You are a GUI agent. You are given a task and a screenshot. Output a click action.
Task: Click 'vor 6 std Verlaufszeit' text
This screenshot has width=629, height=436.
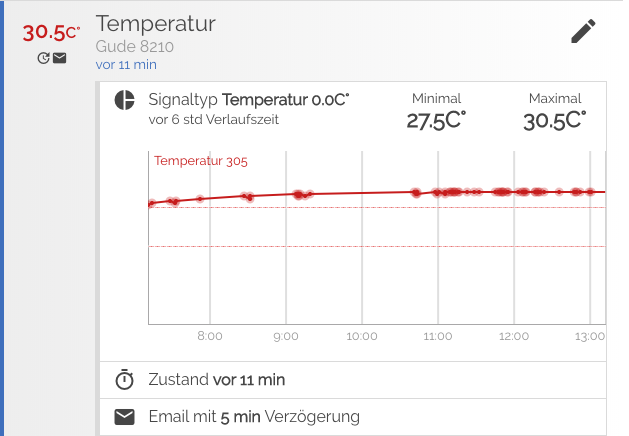[213, 120]
